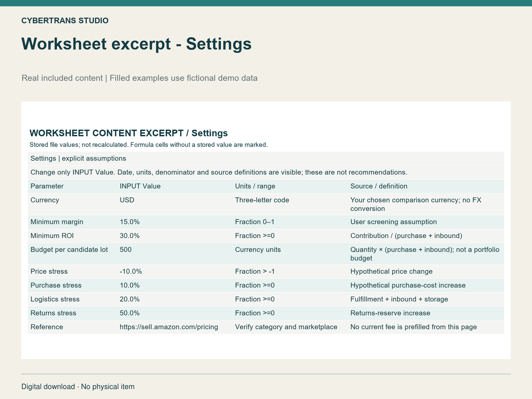Image resolution: width=532 pixels, height=399 pixels.
Task: Click the 'Hypothetical purchase-cost increase' definition
Action: pos(408,286)
